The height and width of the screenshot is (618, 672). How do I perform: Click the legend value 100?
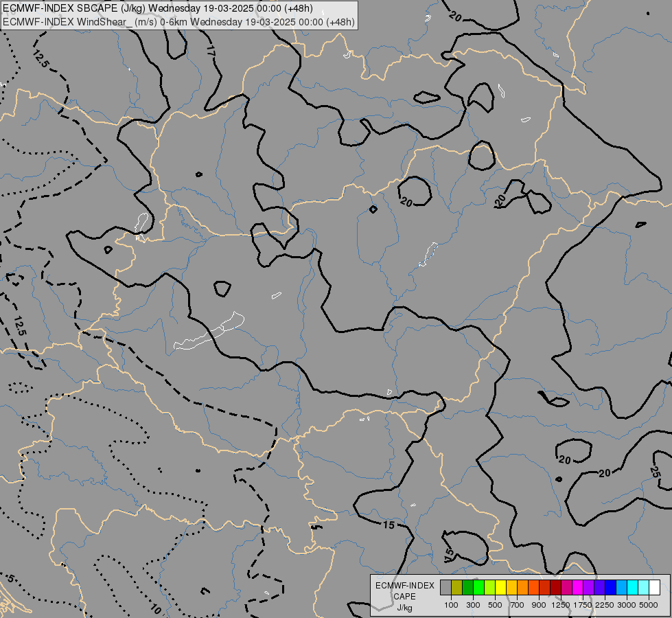[x=451, y=605]
